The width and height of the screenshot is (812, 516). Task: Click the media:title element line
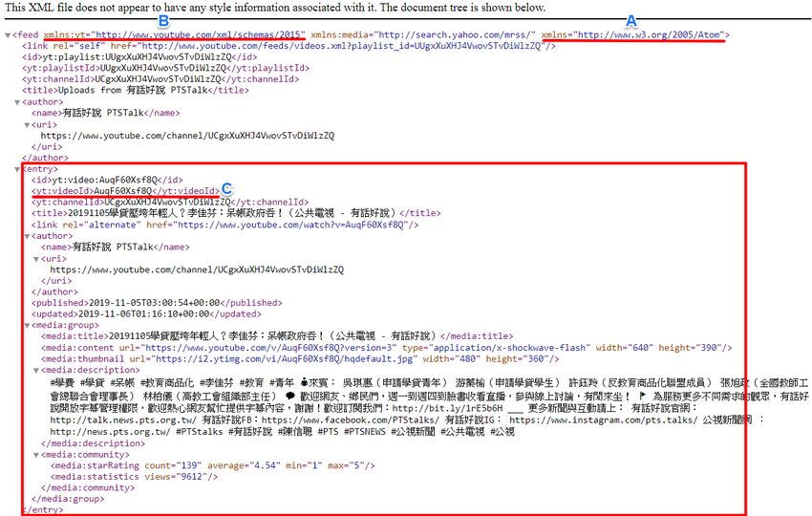point(277,336)
